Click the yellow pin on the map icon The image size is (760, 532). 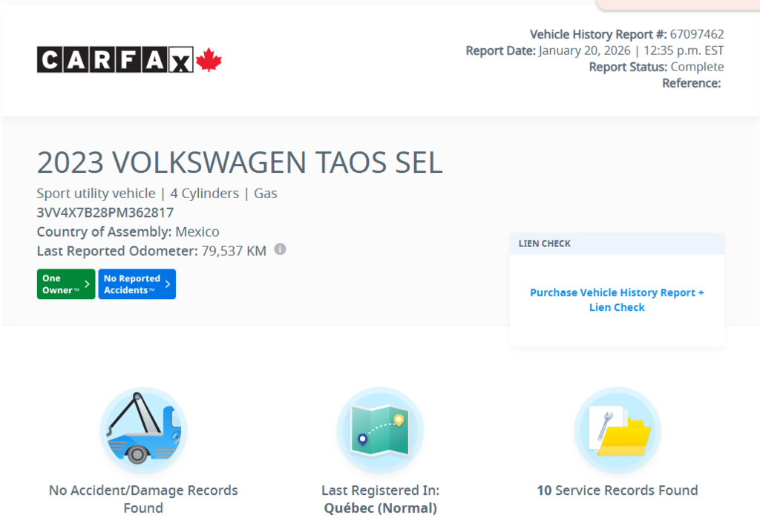click(x=399, y=418)
